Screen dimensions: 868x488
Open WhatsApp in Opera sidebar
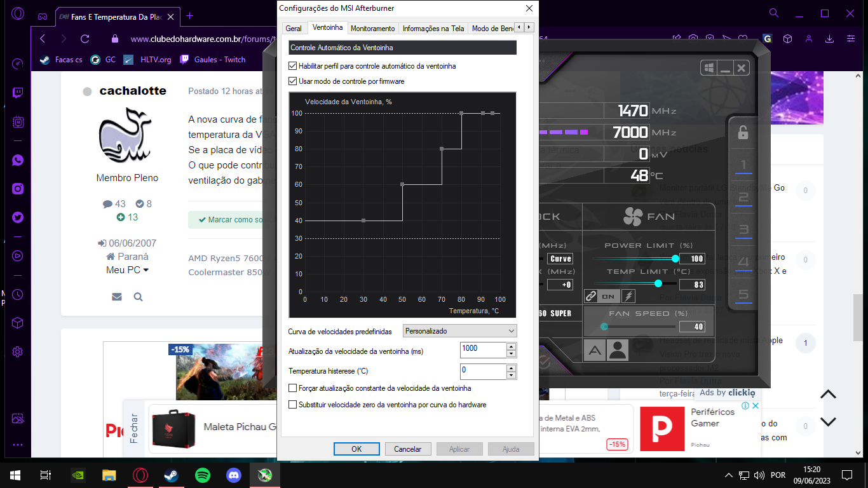(18, 160)
